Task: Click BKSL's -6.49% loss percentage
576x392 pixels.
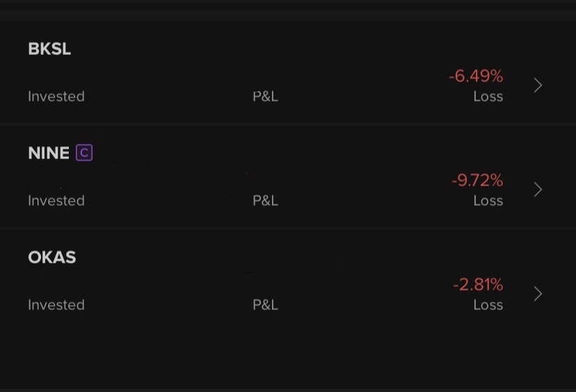Action: click(476, 76)
